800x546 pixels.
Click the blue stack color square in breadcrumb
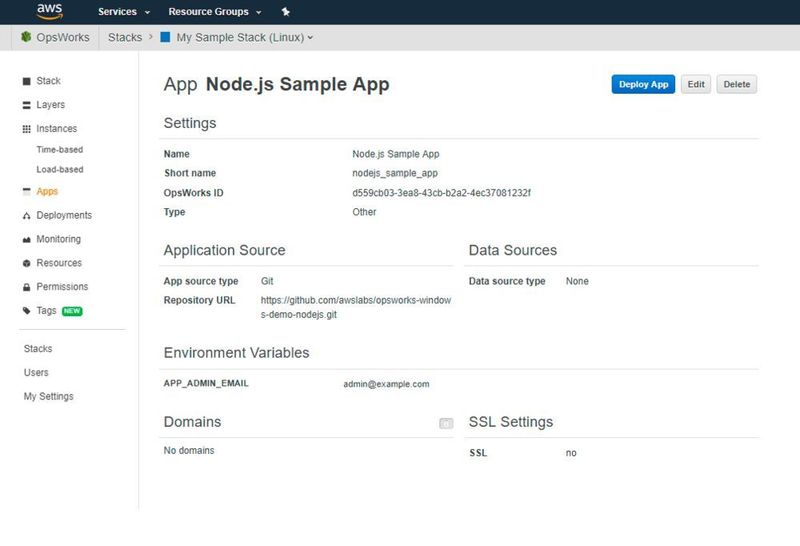tap(165, 37)
